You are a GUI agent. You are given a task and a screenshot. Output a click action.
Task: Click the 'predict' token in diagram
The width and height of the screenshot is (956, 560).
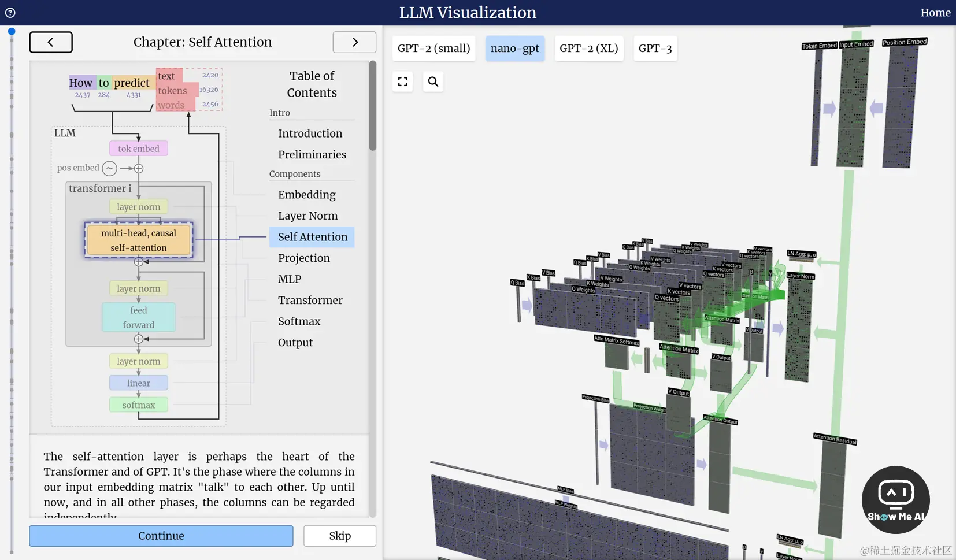[132, 83]
